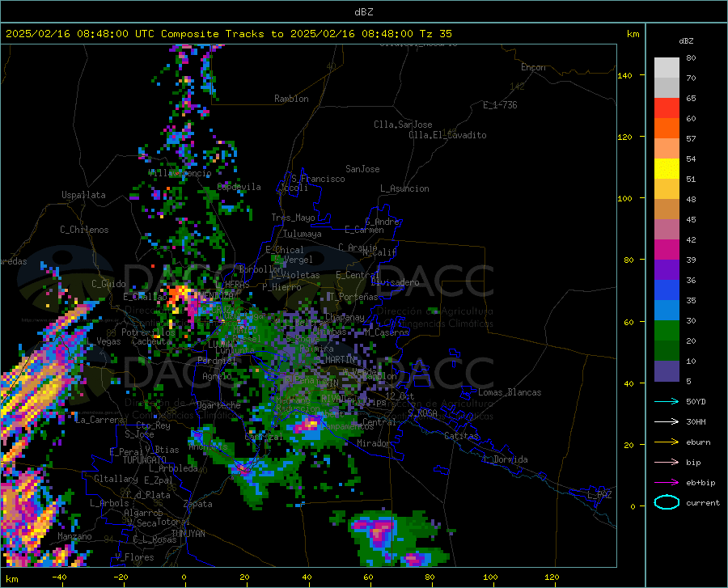Click the pink bip arrow legend symbol
The width and height of the screenshot is (728, 588).
tap(667, 463)
